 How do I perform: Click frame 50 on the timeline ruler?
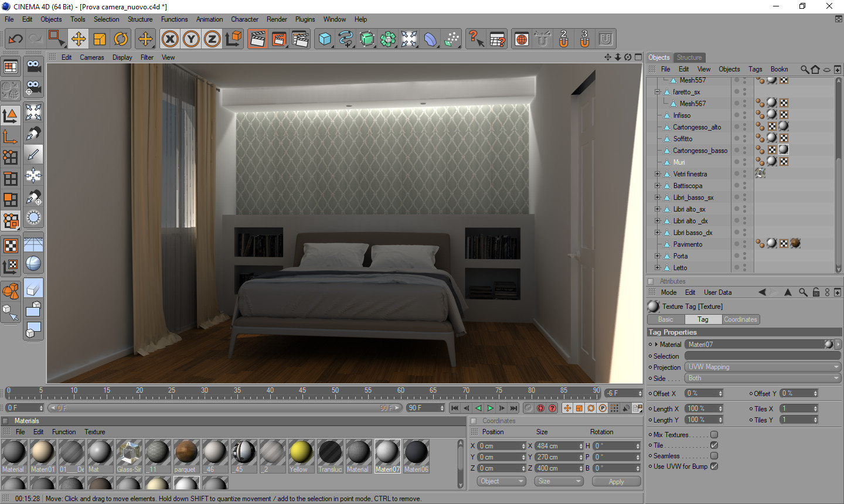pos(335,390)
